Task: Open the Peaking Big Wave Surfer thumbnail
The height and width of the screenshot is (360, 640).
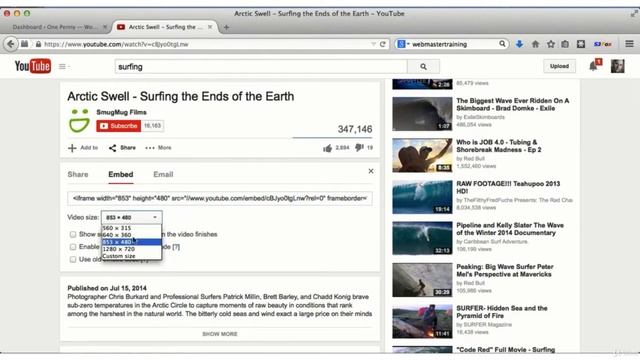Action: [x=422, y=280]
